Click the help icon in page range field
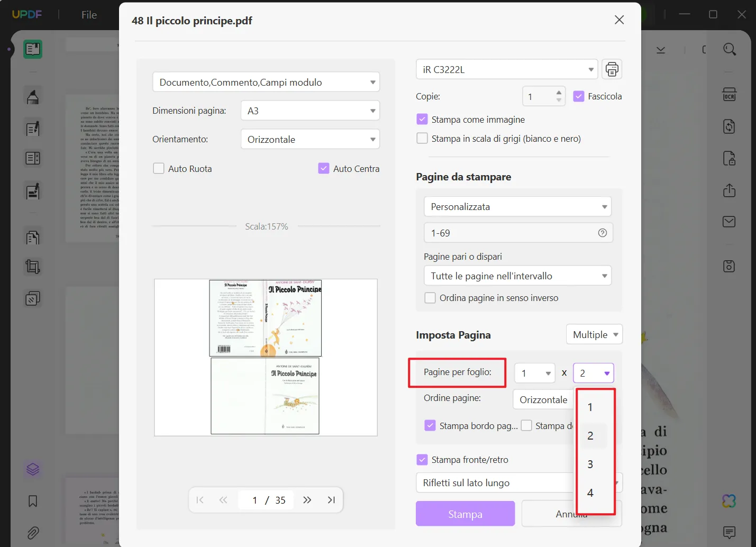 tap(602, 233)
